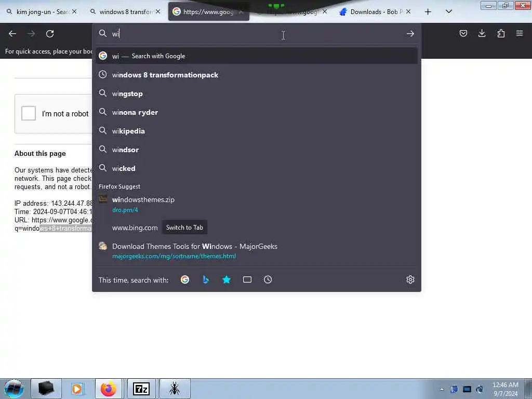Expand the list all tabs chevron
This screenshot has width=532, height=399.
(x=448, y=12)
